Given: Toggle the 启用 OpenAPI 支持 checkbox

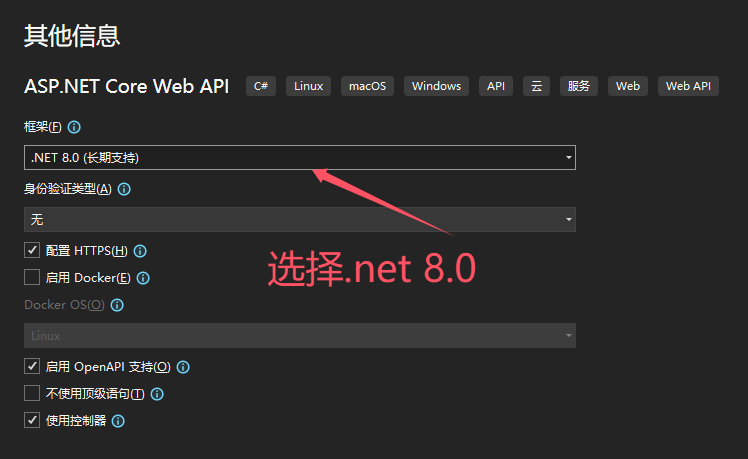Looking at the screenshot, I should click(32, 367).
